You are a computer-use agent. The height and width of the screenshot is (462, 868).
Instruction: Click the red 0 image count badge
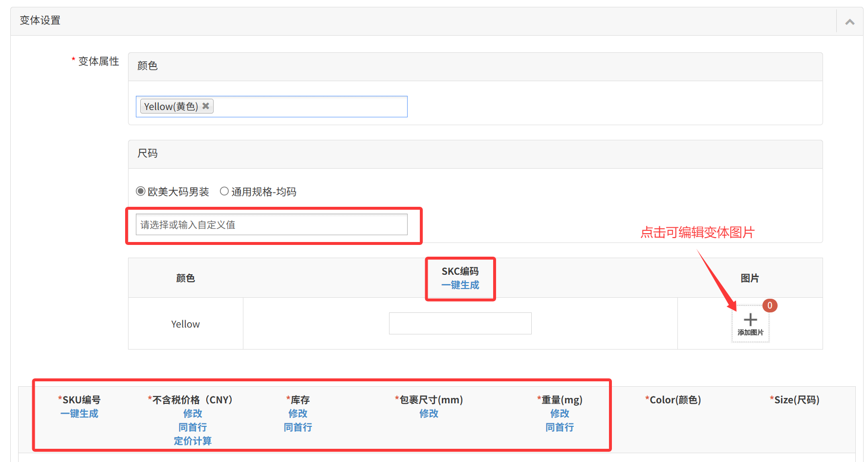click(770, 306)
